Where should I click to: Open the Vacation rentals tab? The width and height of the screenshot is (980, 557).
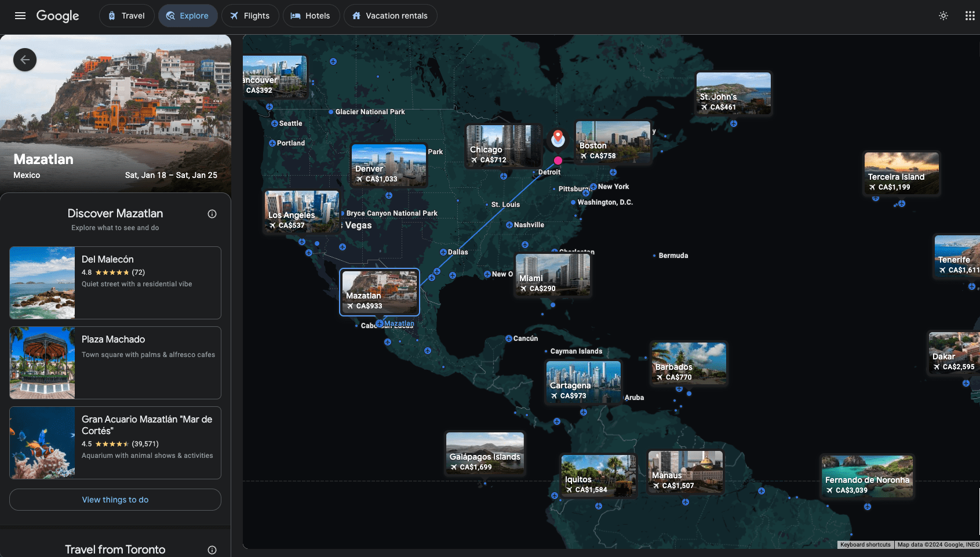point(390,16)
